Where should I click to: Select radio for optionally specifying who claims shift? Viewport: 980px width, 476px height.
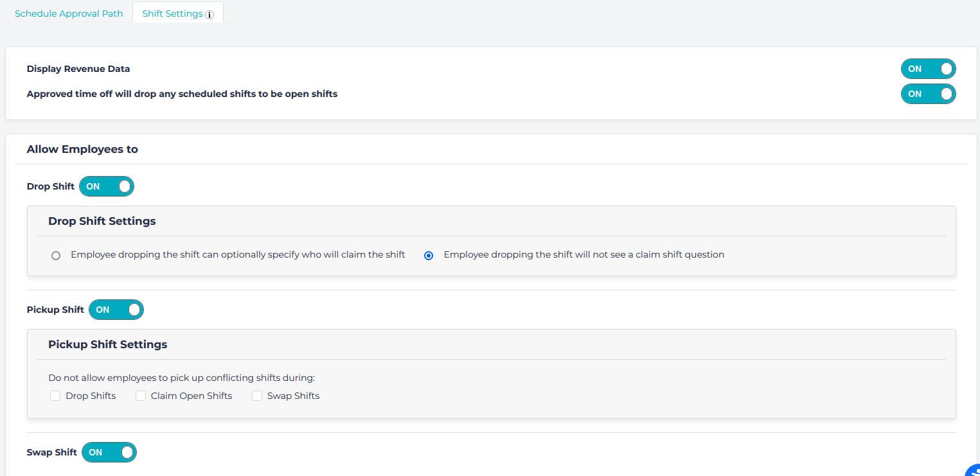point(56,255)
